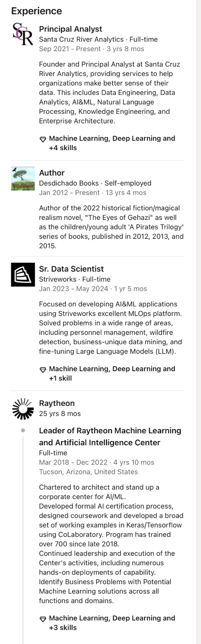201x644 pixels.
Task: Open the Author position title
Action: coord(52,173)
